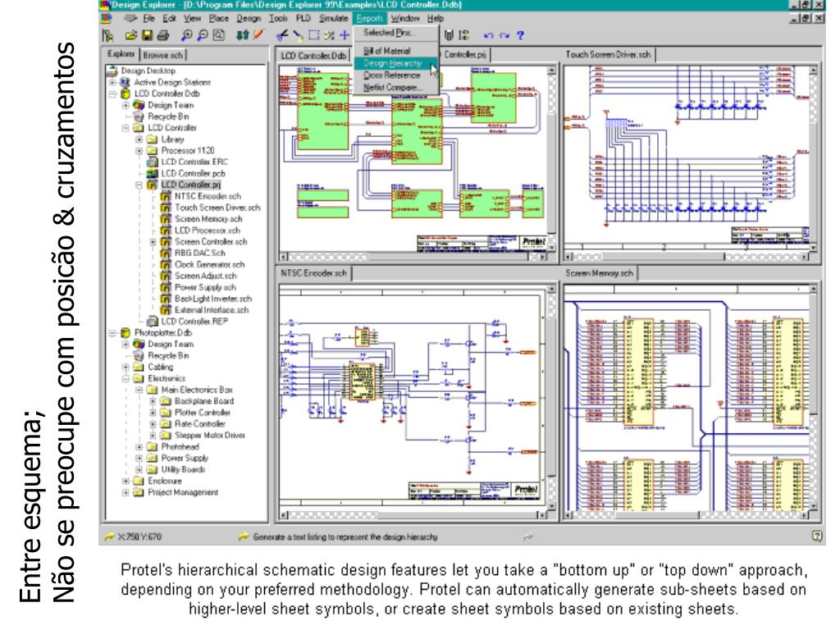Expand the Library folder node
The width and height of the screenshot is (840, 630).
[139, 139]
